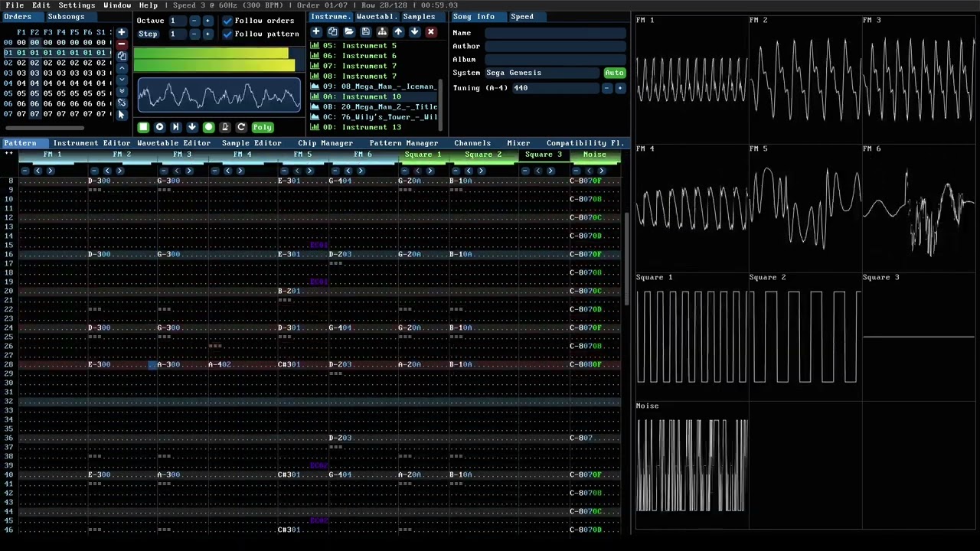Move the order down
The height and width of the screenshot is (551, 980).
(x=121, y=80)
